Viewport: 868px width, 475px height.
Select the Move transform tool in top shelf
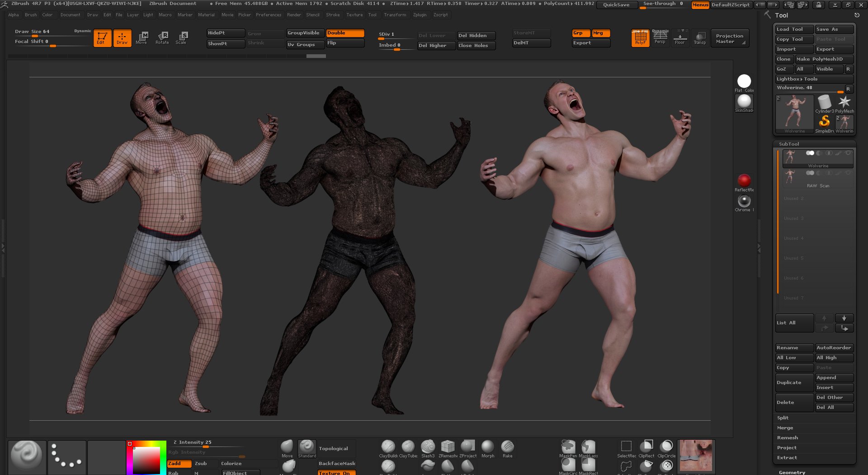tap(142, 38)
